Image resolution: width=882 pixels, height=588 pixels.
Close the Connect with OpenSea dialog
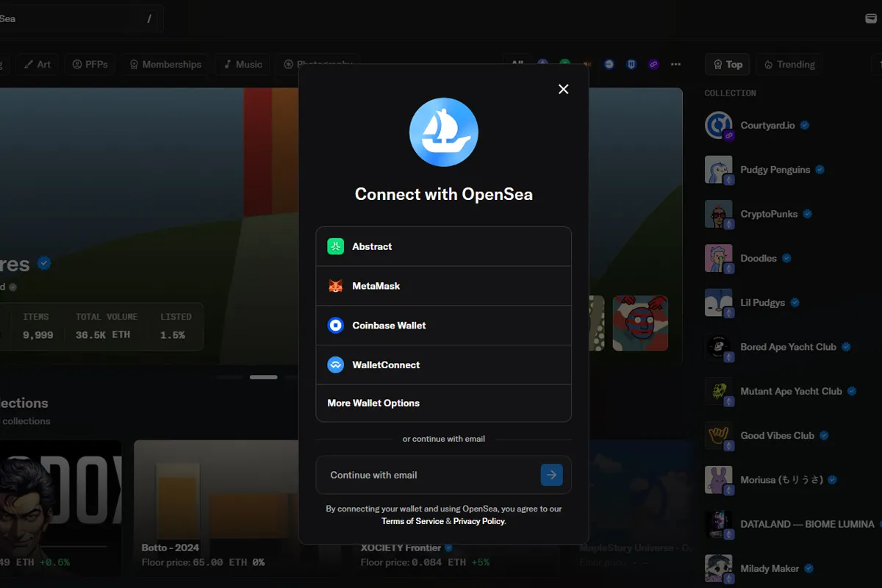point(564,89)
